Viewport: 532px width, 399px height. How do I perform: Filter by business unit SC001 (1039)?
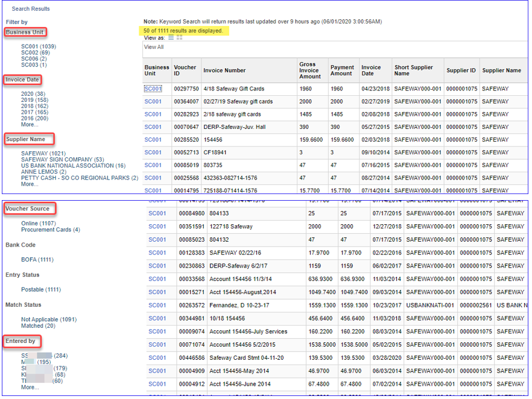(38, 46)
